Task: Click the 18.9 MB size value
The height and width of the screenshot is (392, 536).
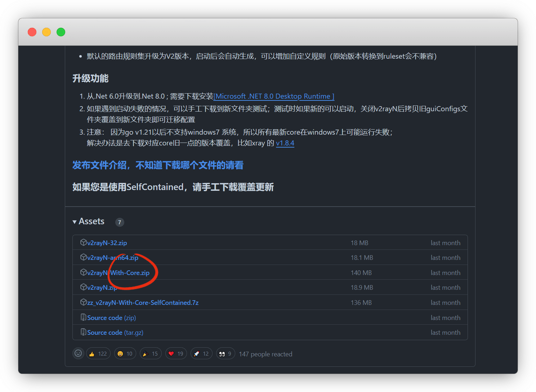Action: pos(362,288)
